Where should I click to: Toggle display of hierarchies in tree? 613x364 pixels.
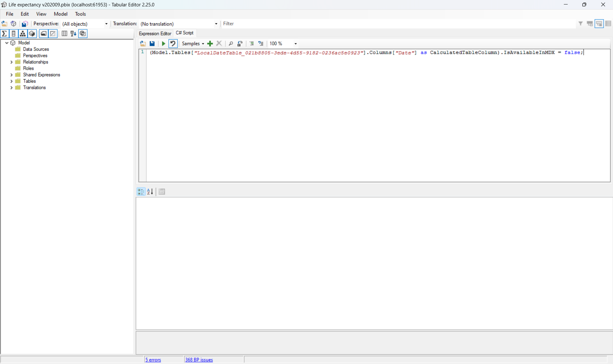click(23, 34)
